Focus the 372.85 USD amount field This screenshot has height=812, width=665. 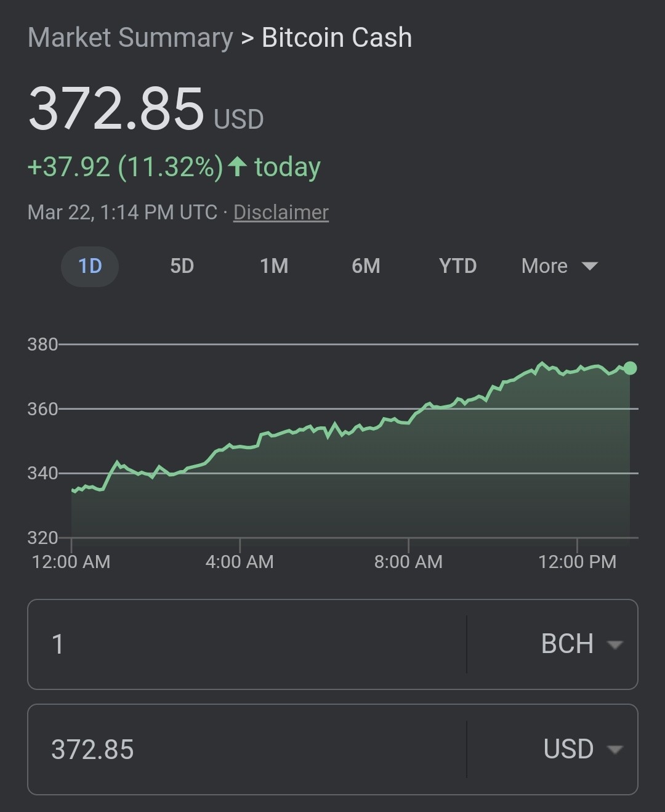point(248,750)
